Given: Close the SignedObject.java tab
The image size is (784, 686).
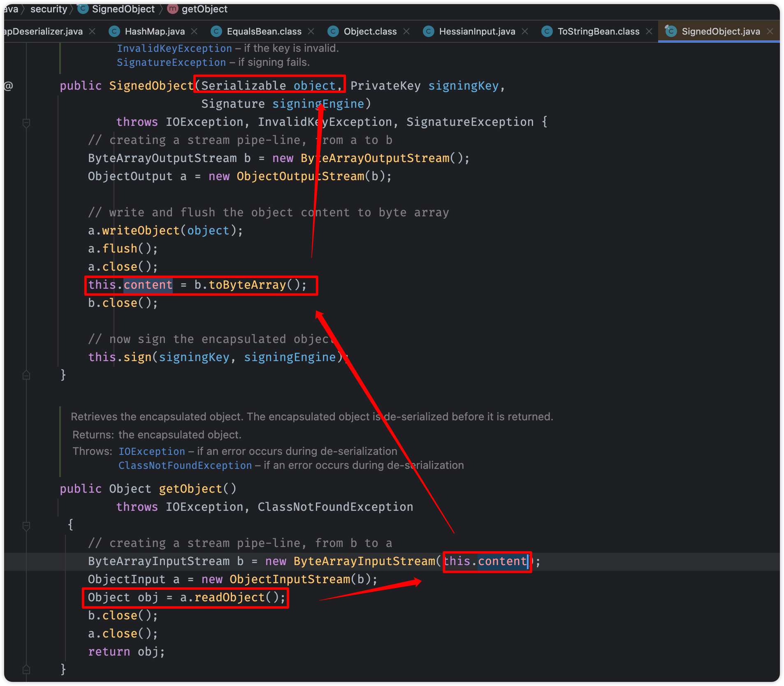Looking at the screenshot, I should coord(770,31).
